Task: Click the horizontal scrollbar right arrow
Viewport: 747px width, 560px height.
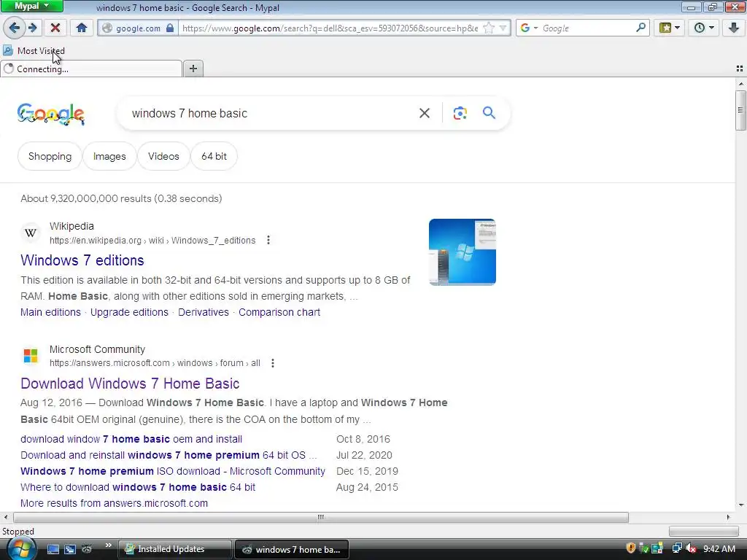Action: 728,517
